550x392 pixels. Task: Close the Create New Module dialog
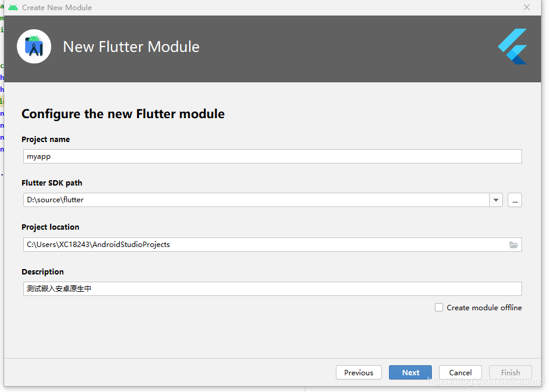[x=527, y=7]
